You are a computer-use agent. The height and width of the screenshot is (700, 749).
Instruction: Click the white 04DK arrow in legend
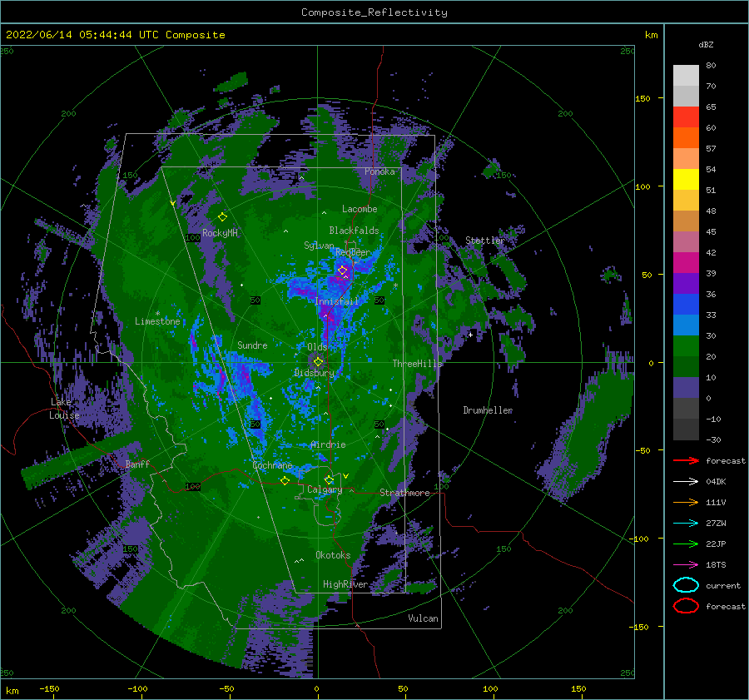686,481
